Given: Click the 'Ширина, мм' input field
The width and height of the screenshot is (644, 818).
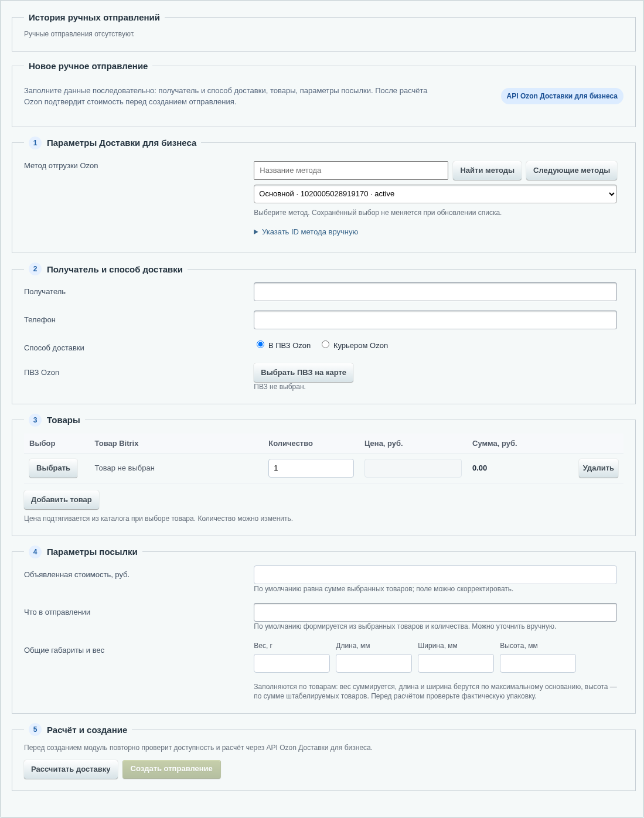Looking at the screenshot, I should pos(456,663).
